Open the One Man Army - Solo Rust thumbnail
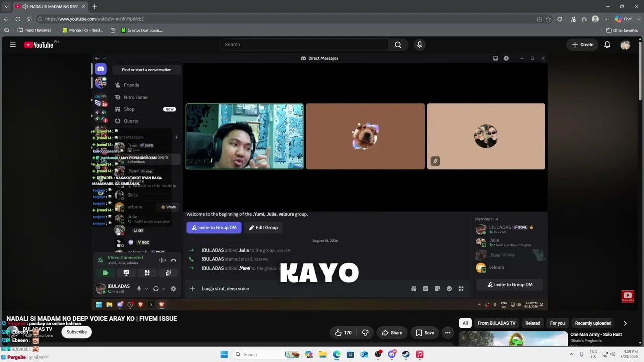This screenshot has width=644, height=362. (513, 339)
